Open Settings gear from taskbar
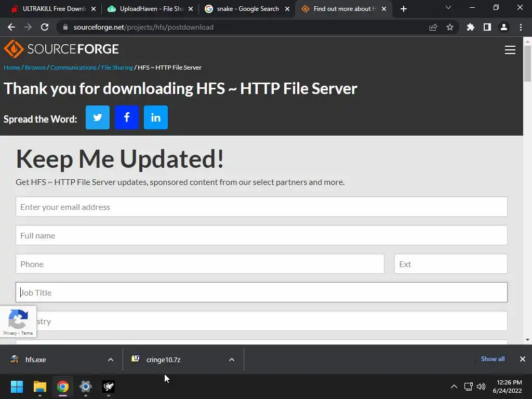 tap(86, 387)
